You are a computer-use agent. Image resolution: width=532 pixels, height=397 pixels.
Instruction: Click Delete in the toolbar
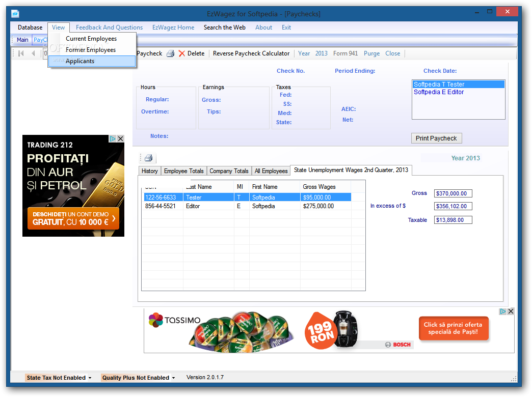196,53
